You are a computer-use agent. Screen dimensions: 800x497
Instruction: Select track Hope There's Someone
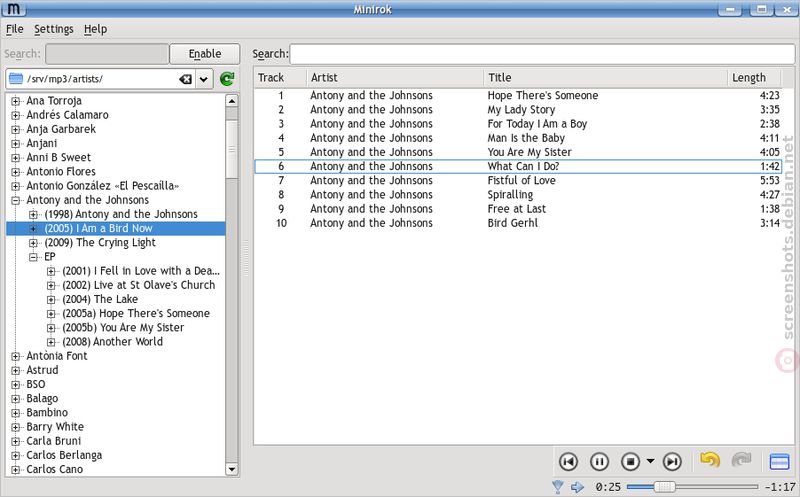(518, 95)
